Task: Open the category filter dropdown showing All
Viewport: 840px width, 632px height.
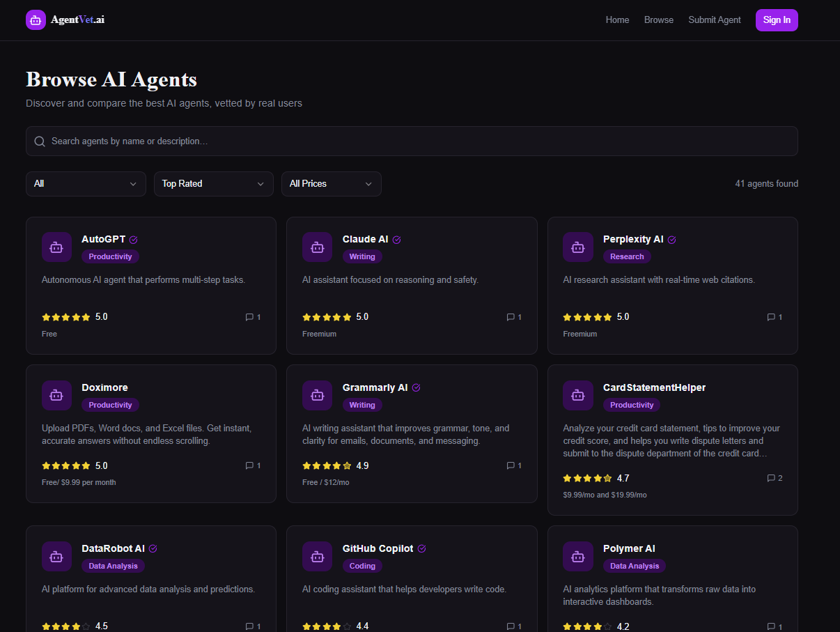Action: coord(86,183)
